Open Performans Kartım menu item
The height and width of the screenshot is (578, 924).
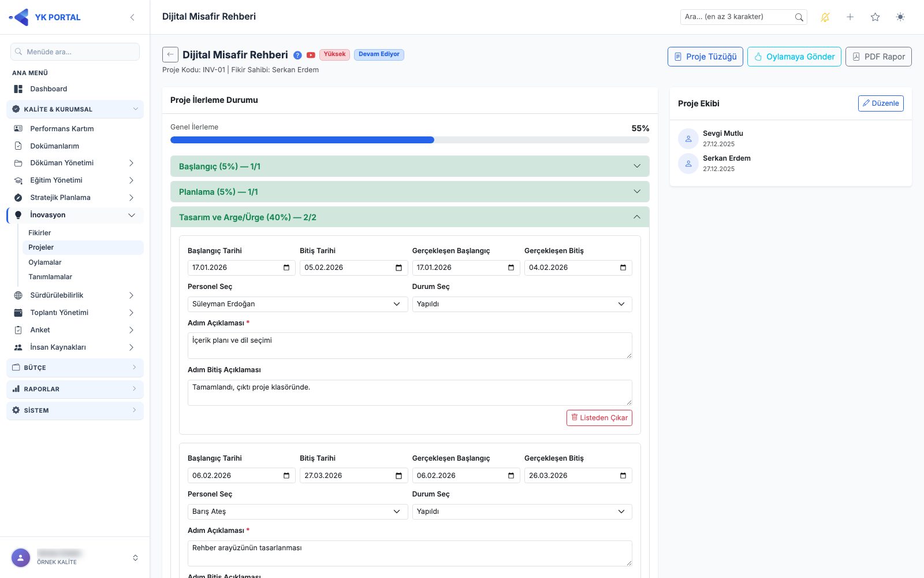point(75,128)
